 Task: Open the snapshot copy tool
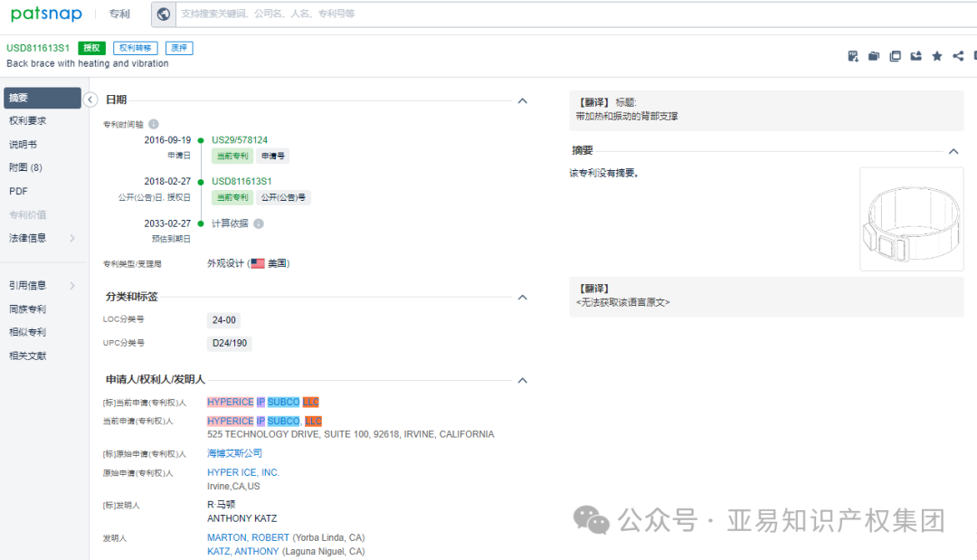pos(894,55)
